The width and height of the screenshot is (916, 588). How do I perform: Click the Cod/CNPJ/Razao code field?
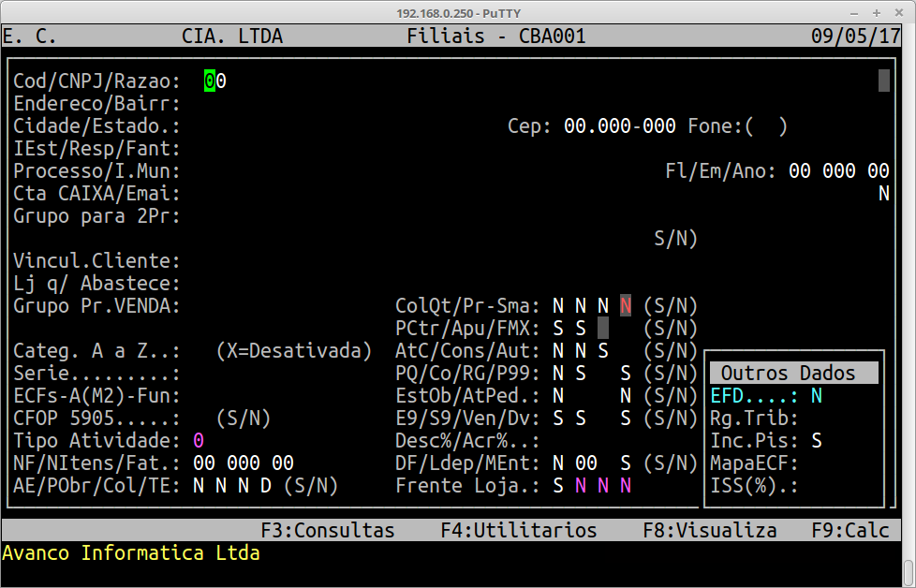click(214, 81)
